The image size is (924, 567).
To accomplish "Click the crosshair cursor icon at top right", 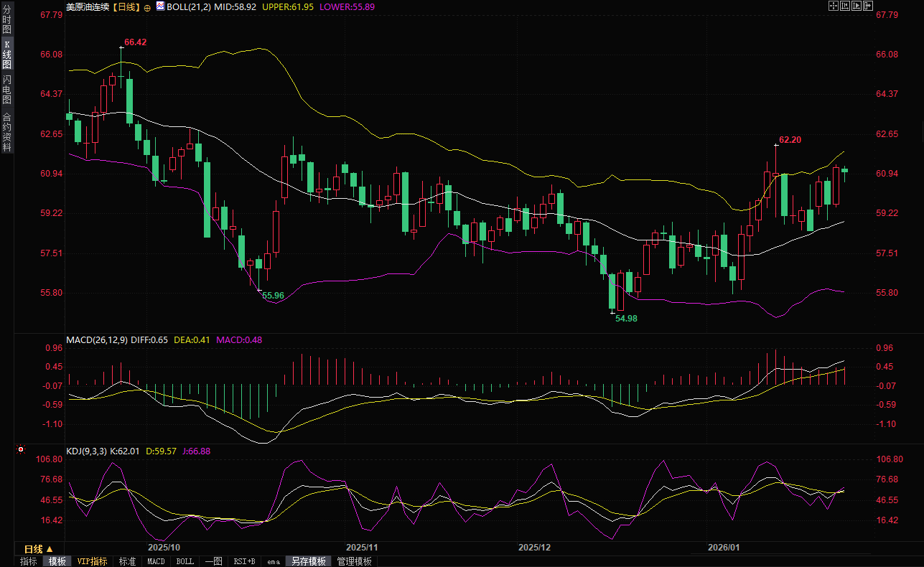I will [834, 6].
